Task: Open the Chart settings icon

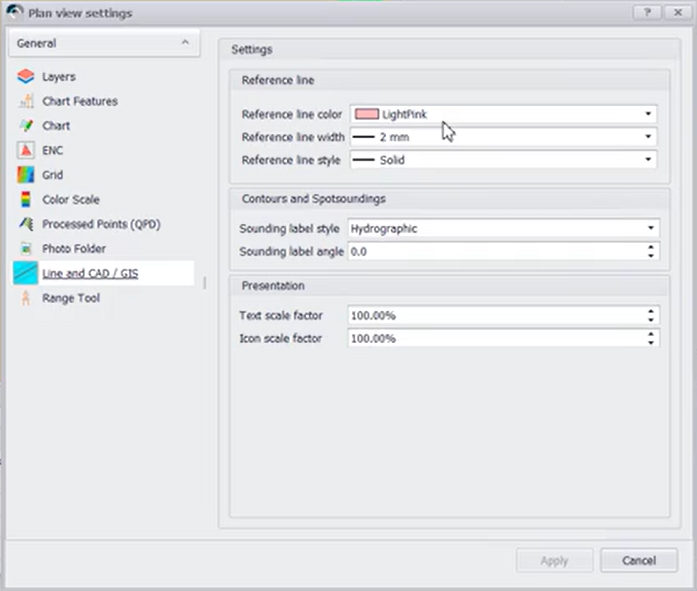Action: point(26,126)
